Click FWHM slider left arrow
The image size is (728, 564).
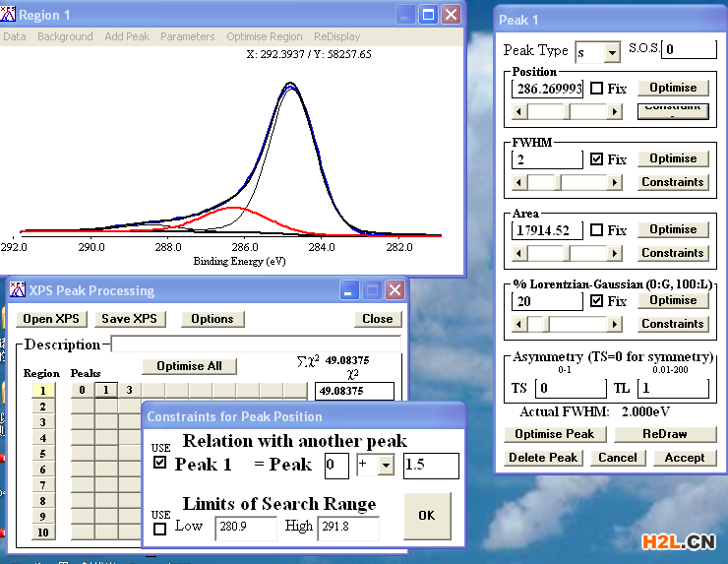click(519, 182)
